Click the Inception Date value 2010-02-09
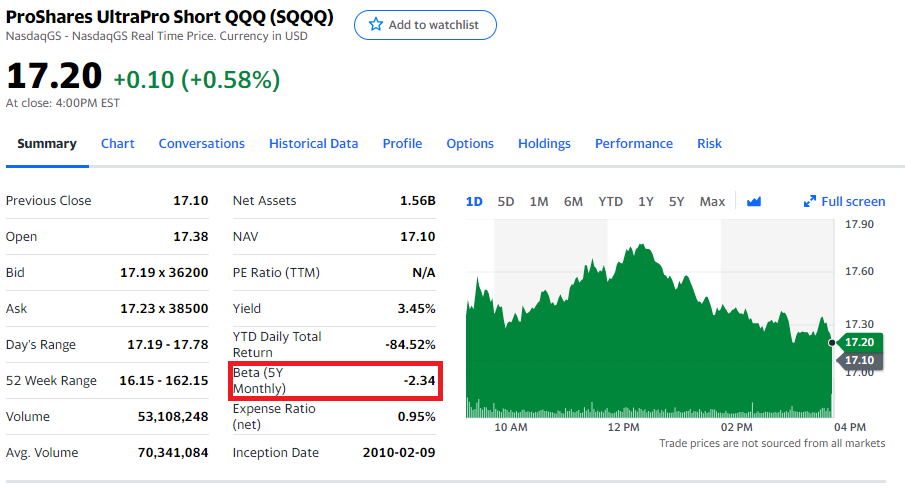The image size is (905, 495). [399, 453]
